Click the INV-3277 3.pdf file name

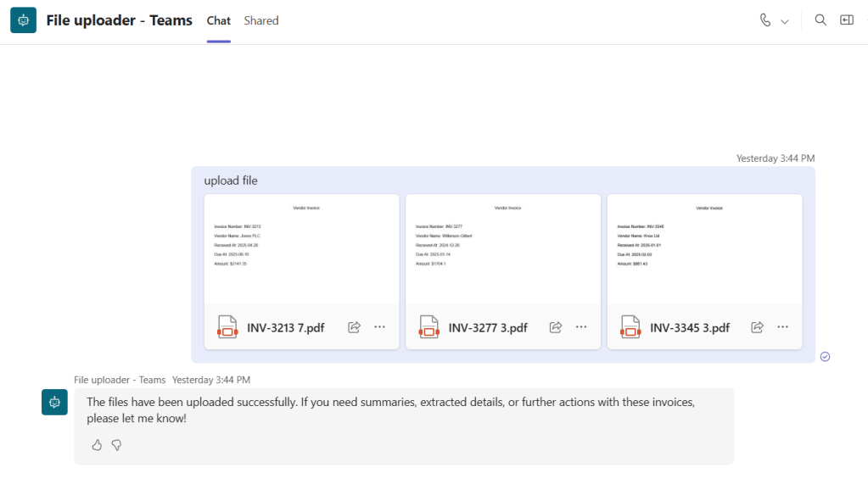488,328
